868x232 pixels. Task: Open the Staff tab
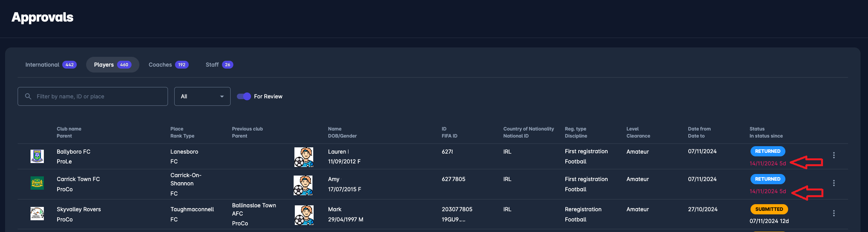pos(219,65)
